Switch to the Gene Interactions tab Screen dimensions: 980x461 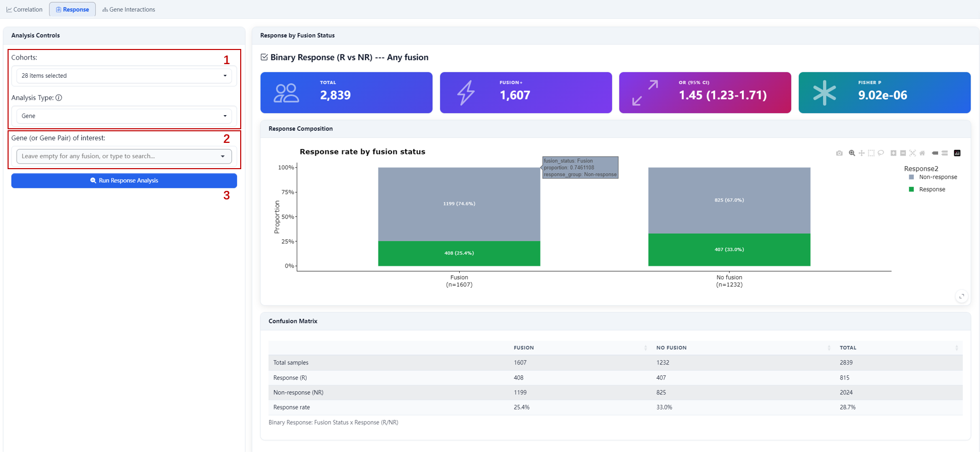129,10
